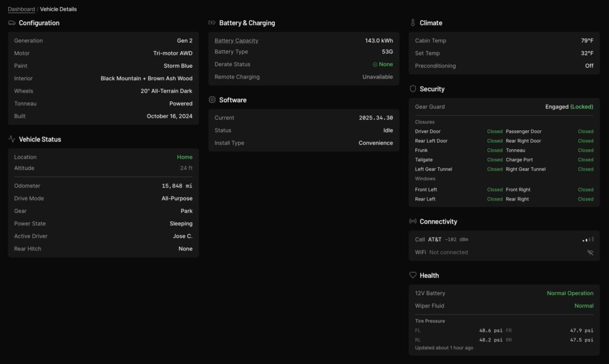This screenshot has width=609, height=364.
Task: Click the software version 2025.34.30
Action: pos(376,118)
